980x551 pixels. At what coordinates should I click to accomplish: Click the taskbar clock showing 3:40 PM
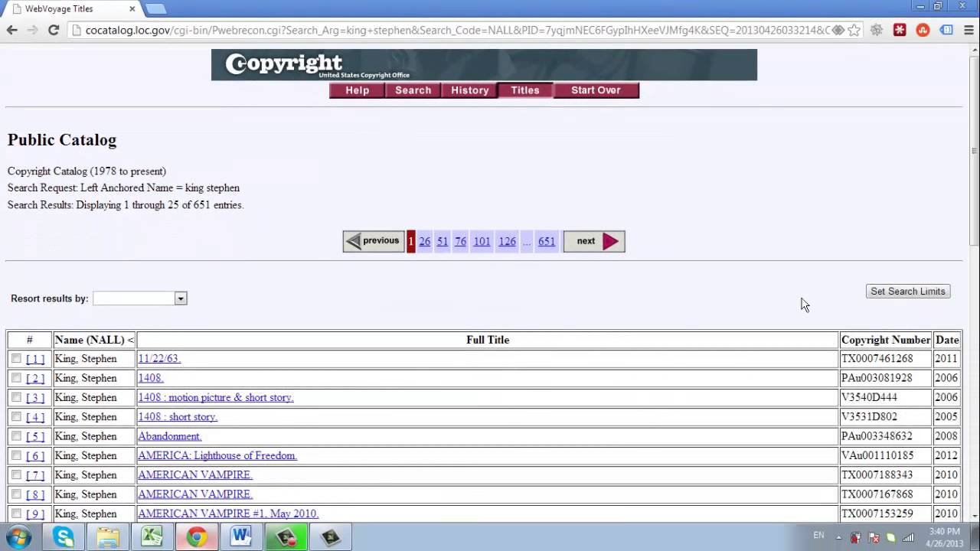click(x=944, y=537)
